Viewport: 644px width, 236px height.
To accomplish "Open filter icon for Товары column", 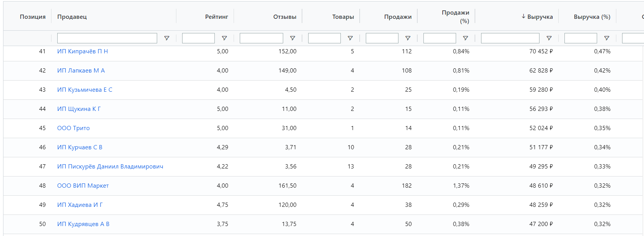I will 350,38.
